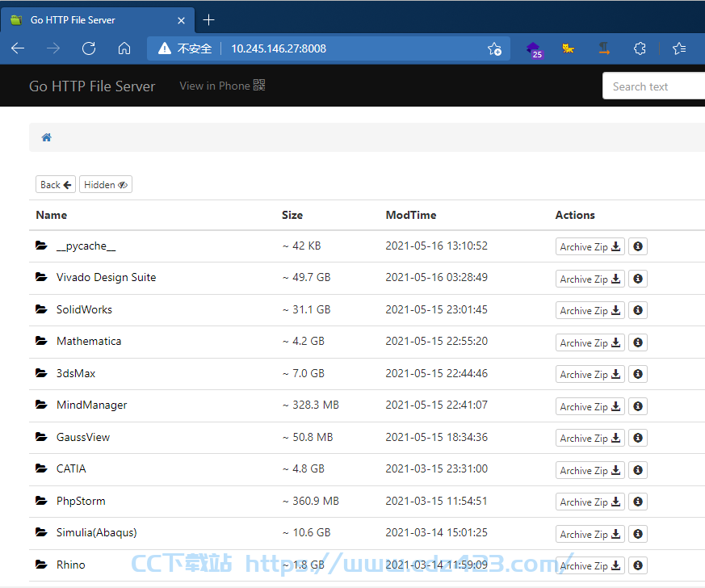705x588 pixels.
Task: Show info for Rhino folder
Action: tap(637, 565)
